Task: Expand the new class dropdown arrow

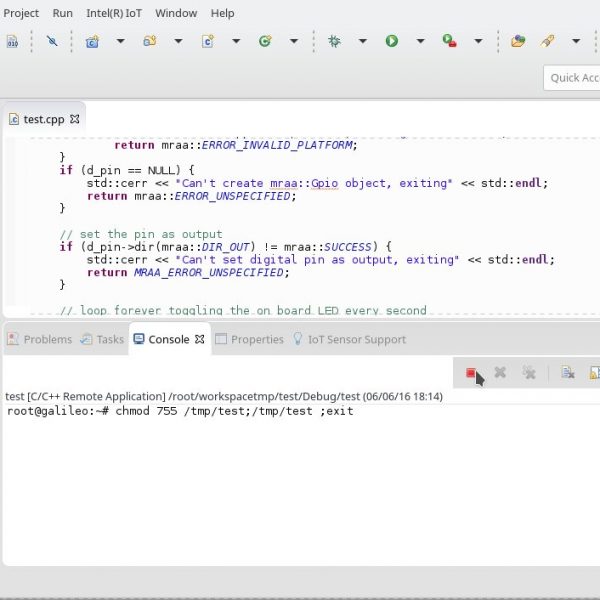Action: click(294, 41)
